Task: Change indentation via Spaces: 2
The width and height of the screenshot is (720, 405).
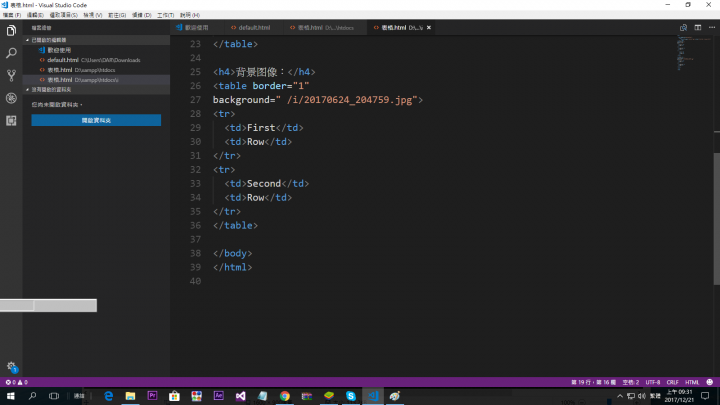Action: click(630, 382)
